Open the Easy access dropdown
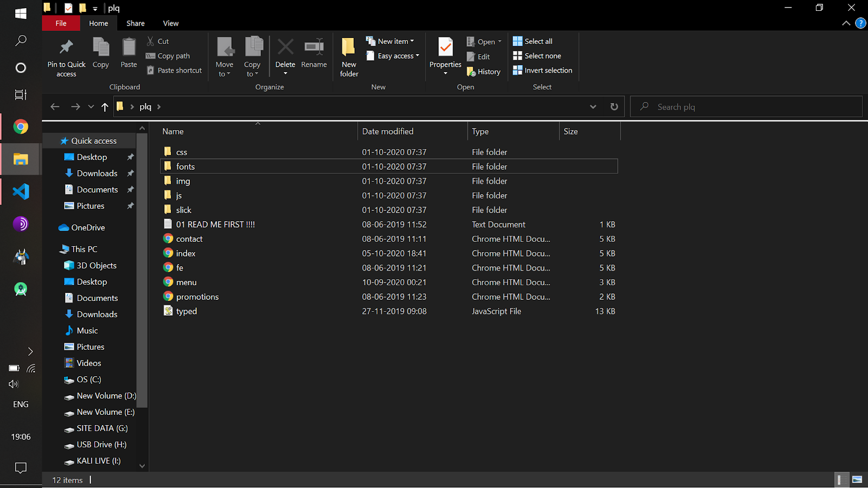Screen dimensions: 868x488 point(393,56)
